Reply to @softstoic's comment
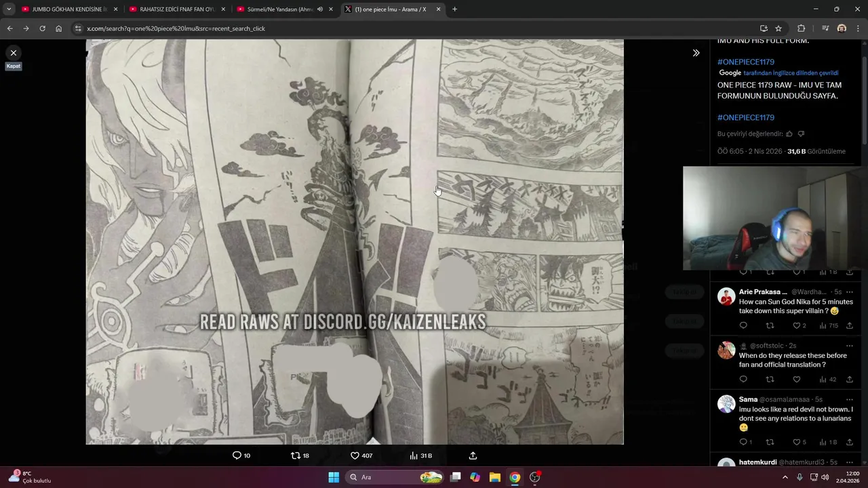This screenshot has width=868, height=488. [743, 380]
